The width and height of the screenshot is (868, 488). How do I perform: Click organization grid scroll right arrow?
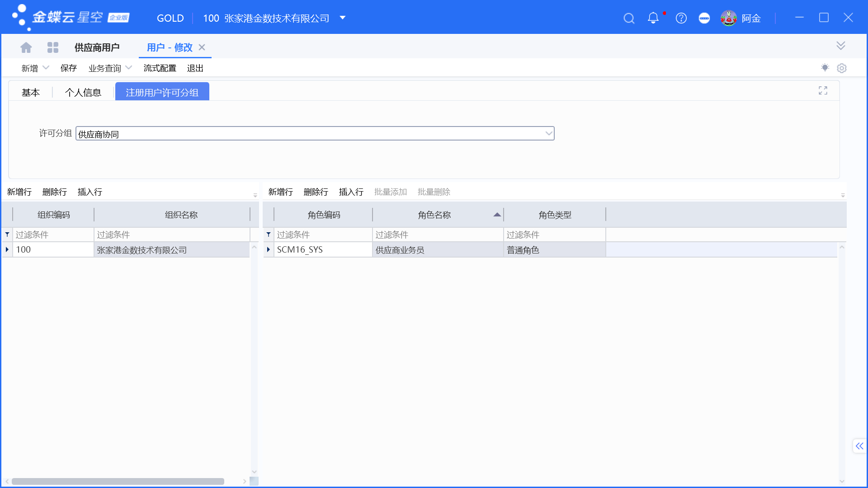[245, 481]
